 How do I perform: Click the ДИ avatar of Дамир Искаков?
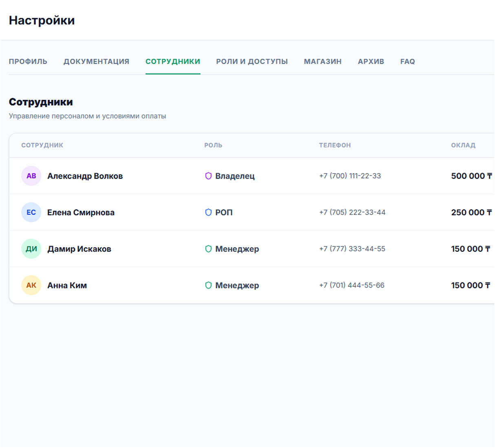click(31, 249)
